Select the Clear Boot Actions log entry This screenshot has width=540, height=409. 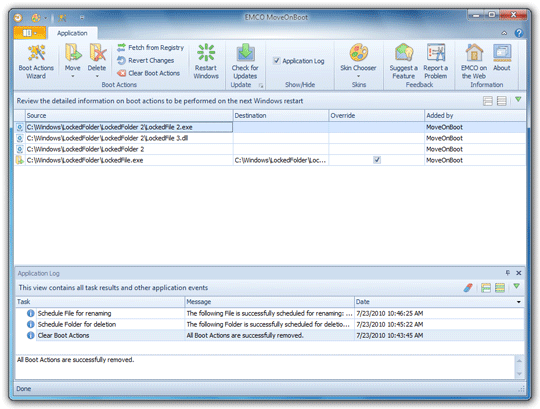tap(270, 335)
